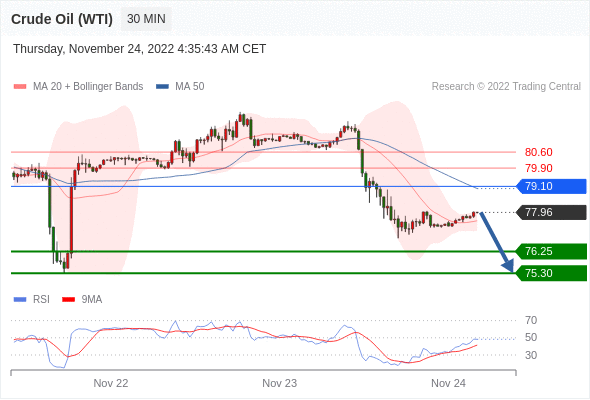Screen dimensions: 590x400
Task: Click the blue 79.10 pivot price tag
Action: point(551,186)
